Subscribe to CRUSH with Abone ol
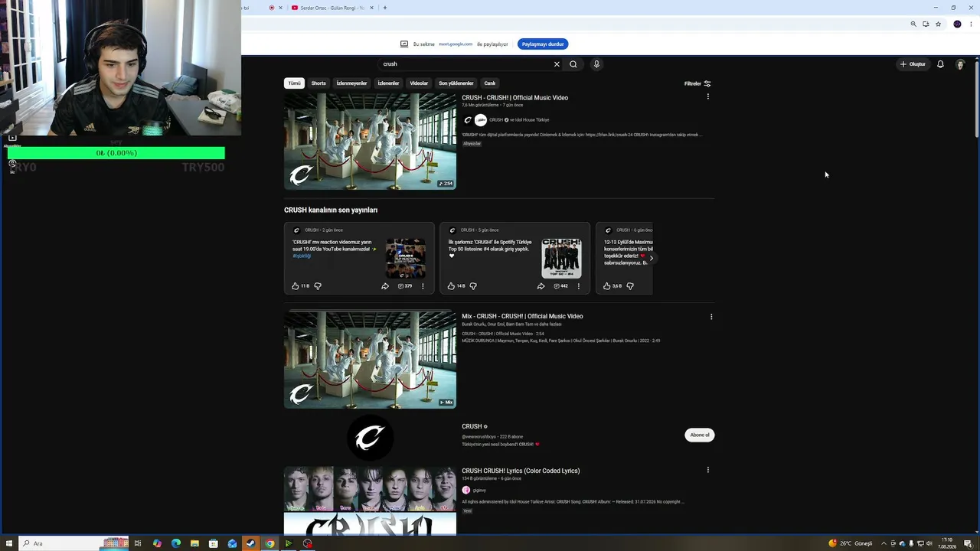The height and width of the screenshot is (551, 980). [700, 435]
